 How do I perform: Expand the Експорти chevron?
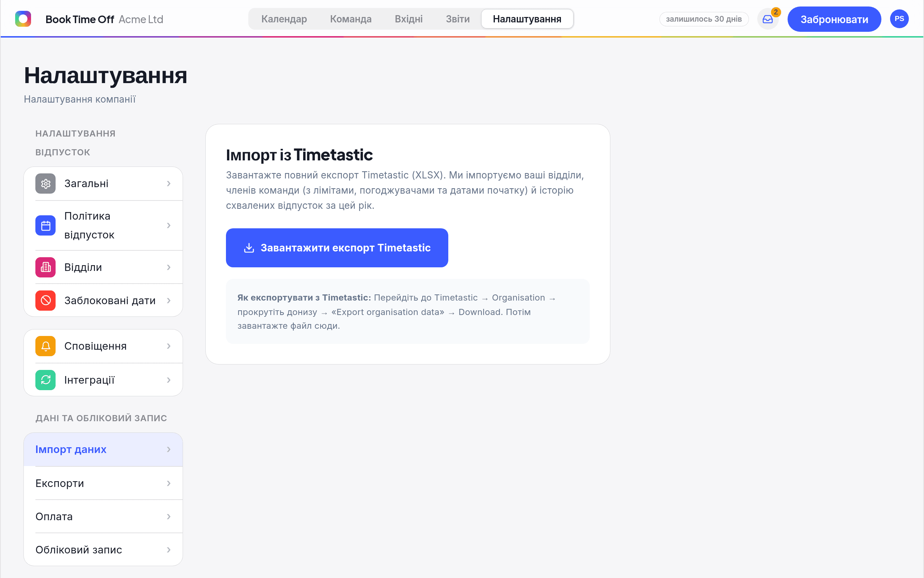(169, 484)
